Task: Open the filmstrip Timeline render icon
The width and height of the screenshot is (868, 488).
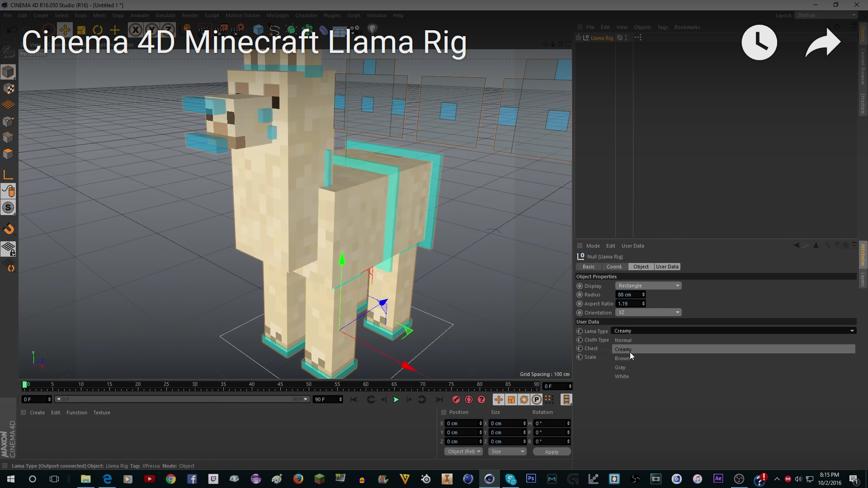Action: pyautogui.click(x=566, y=399)
